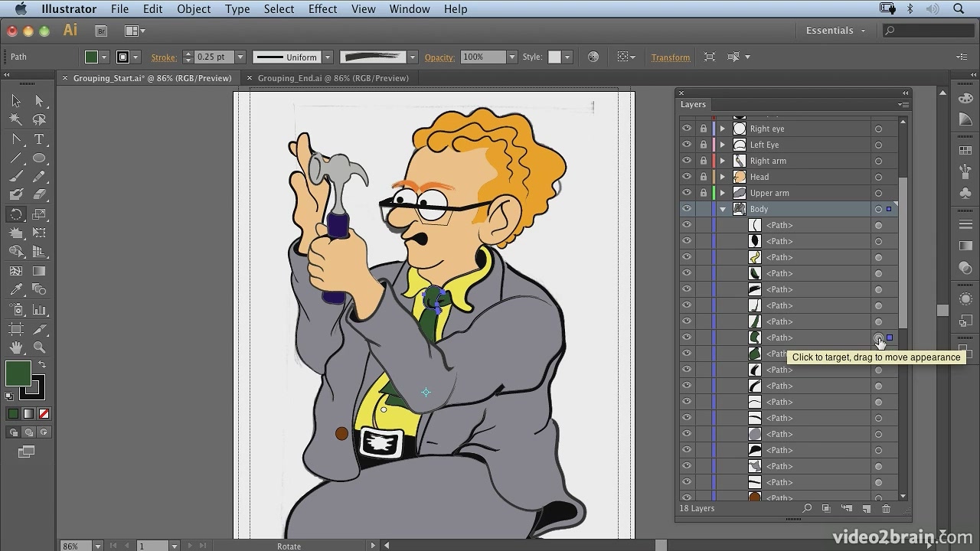Choose the Lasso tool
This screenshot has width=980, height=551.
39,120
